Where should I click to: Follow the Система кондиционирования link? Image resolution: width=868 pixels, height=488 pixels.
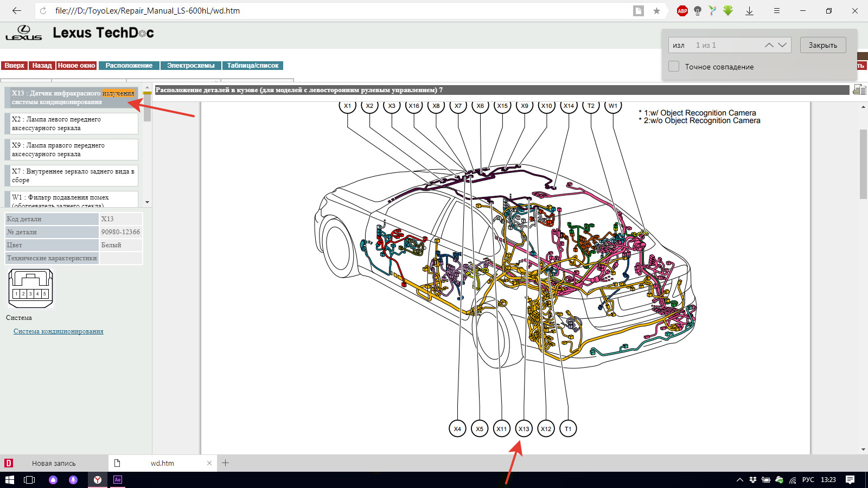[58, 331]
